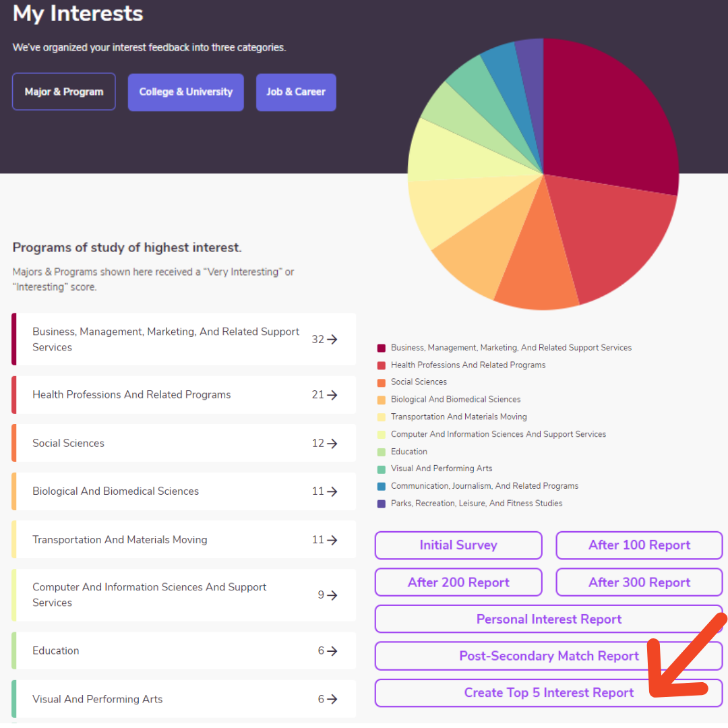Image resolution: width=728 pixels, height=728 pixels.
Task: Open Computer And Information Sciences row text
Action: pos(150,595)
